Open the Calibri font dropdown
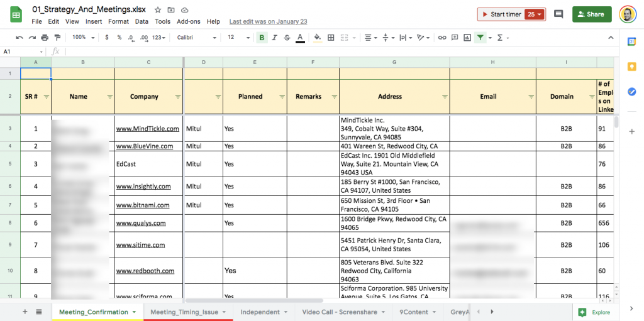This screenshot has width=644, height=321. coord(197,37)
